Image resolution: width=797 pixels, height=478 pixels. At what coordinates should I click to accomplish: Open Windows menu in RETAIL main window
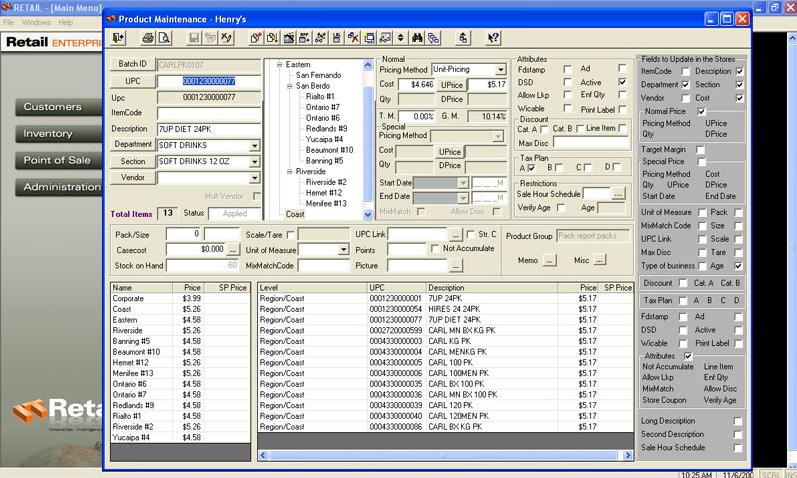tap(36, 22)
